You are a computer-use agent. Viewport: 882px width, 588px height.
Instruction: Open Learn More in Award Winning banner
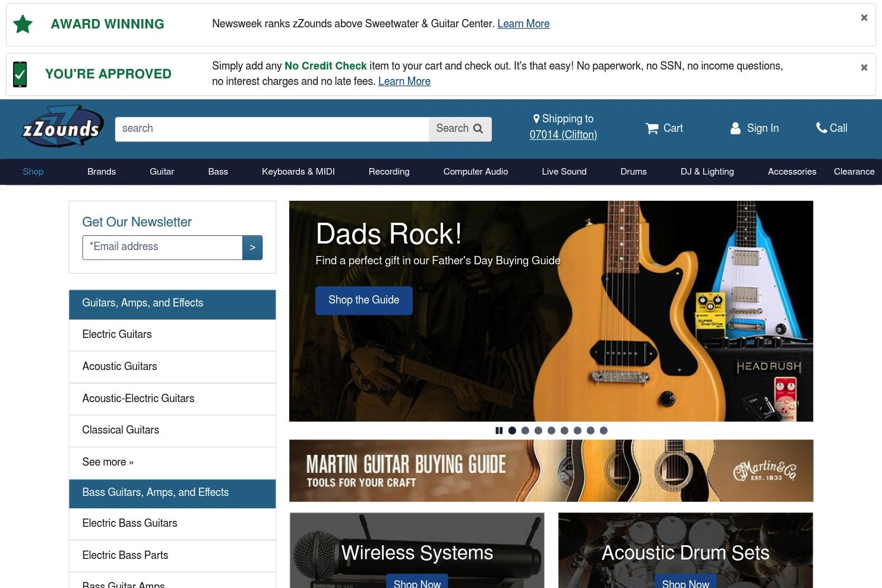tap(523, 24)
